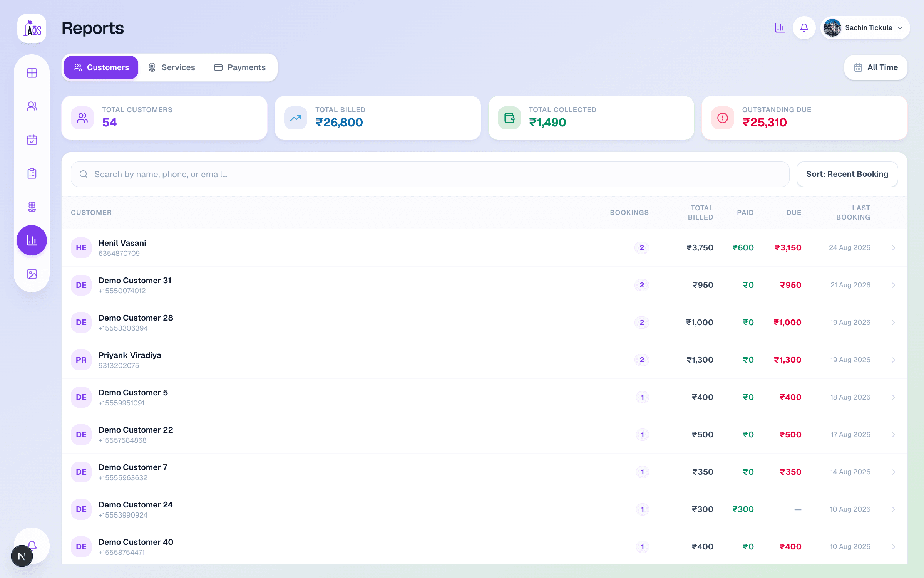Click the Total Collected wallet icon
This screenshot has height=578, width=924.
click(x=509, y=118)
